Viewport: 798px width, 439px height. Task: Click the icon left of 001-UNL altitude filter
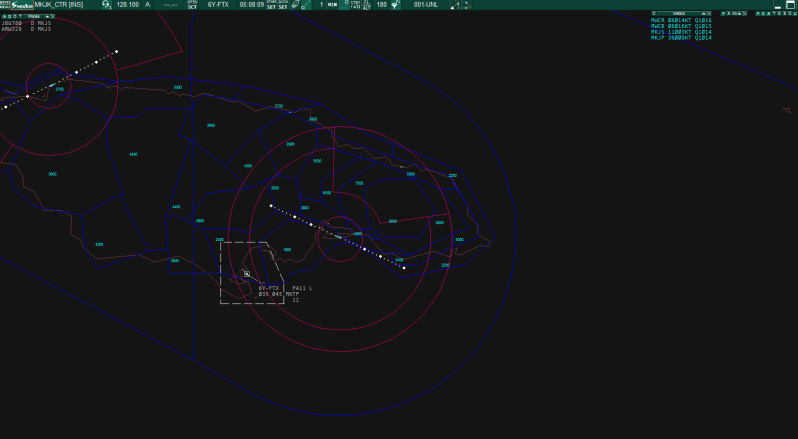395,5
